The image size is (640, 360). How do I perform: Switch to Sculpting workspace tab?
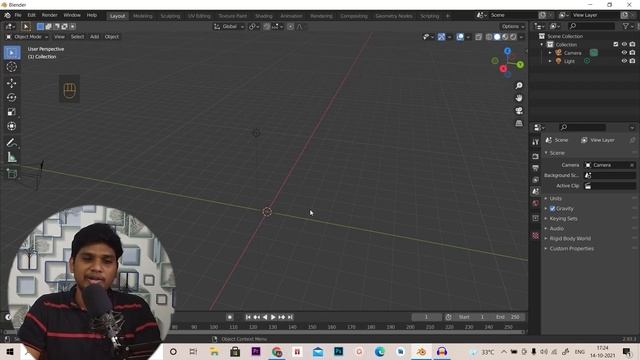pyautogui.click(x=170, y=16)
